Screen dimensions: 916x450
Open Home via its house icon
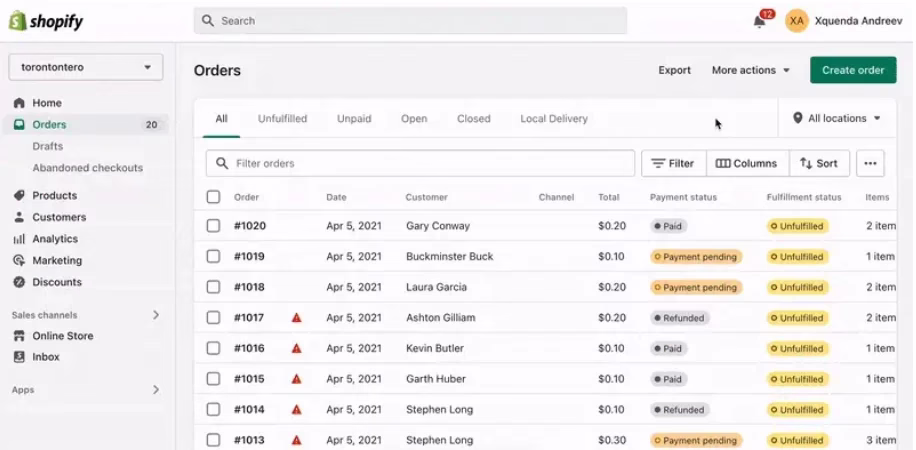tap(19, 103)
